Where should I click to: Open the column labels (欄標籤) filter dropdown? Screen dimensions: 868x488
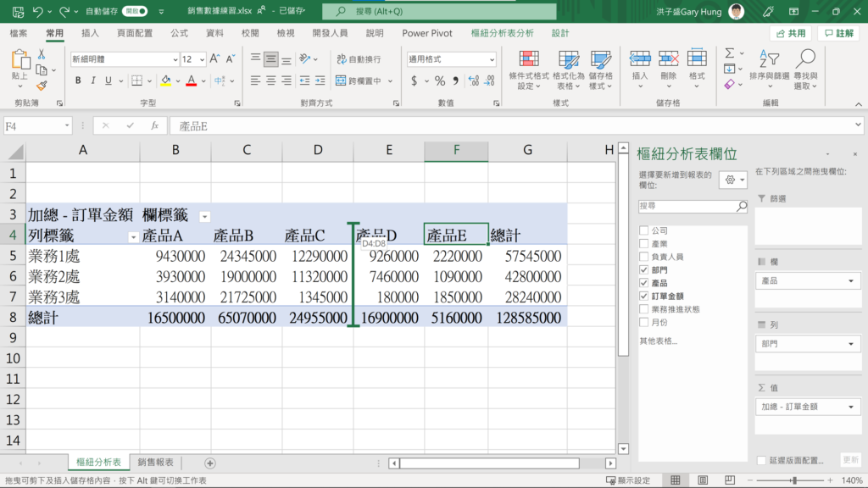[205, 217]
